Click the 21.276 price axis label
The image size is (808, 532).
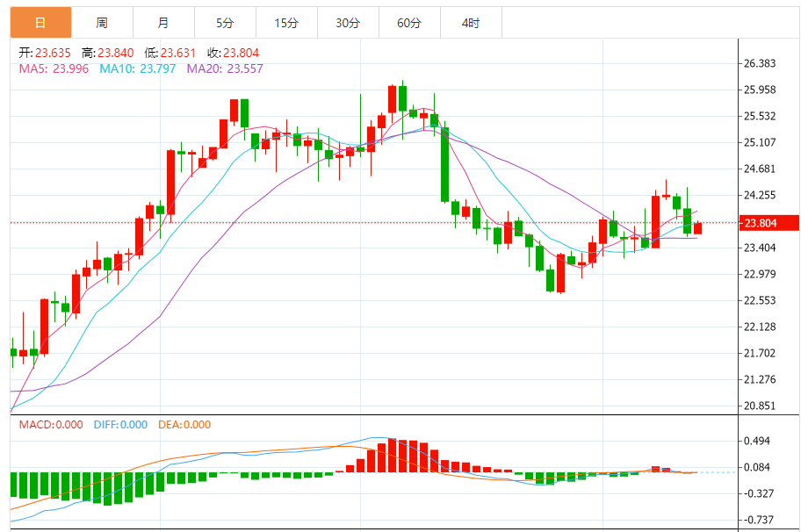coord(760,379)
